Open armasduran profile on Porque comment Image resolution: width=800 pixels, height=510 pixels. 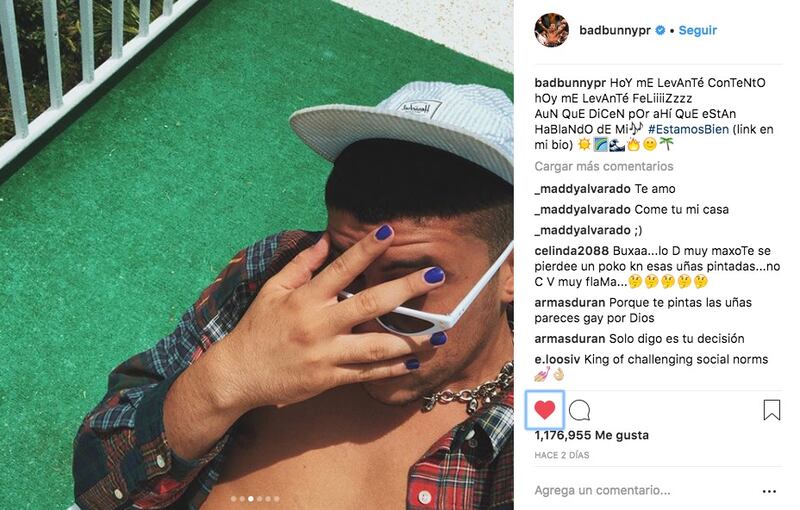570,302
